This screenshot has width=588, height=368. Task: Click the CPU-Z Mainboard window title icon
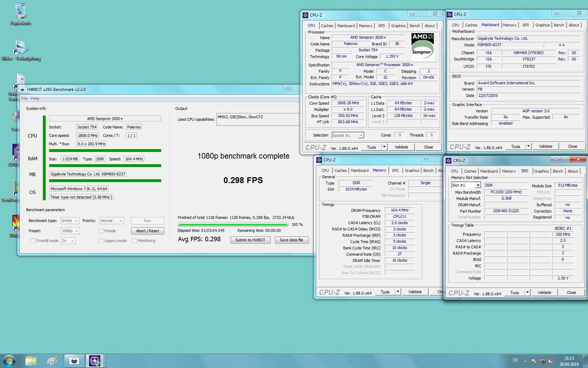pyautogui.click(x=450, y=14)
